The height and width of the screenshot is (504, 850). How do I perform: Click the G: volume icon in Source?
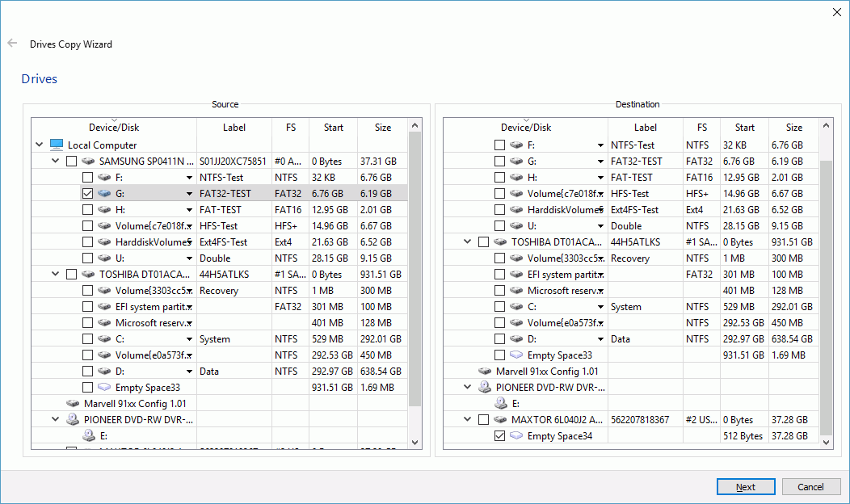point(104,194)
